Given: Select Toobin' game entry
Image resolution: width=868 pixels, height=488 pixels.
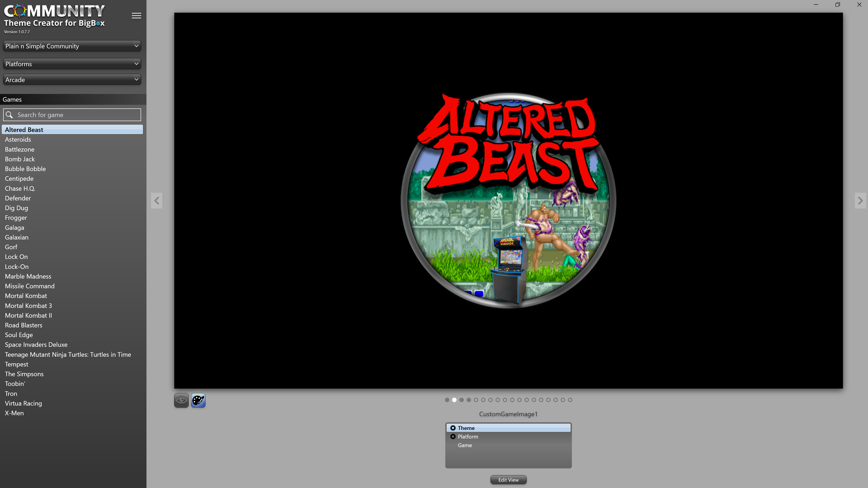Looking at the screenshot, I should coord(72,384).
